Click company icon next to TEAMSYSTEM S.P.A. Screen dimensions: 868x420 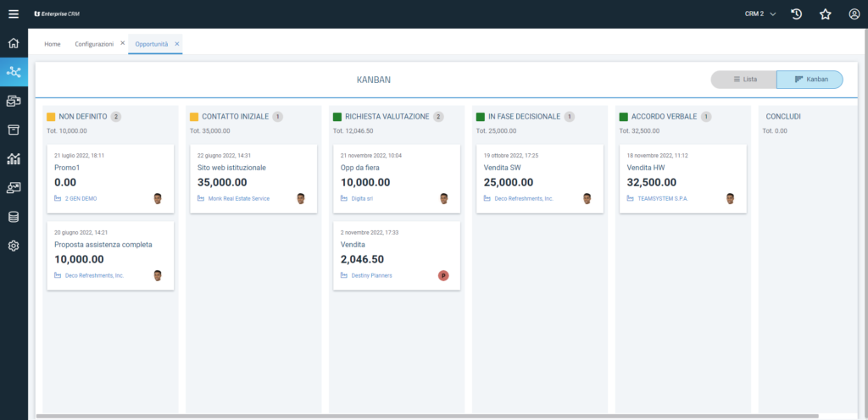point(630,198)
